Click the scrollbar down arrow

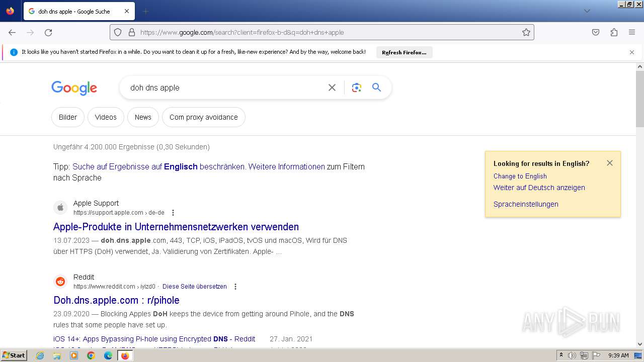pyautogui.click(x=640, y=344)
